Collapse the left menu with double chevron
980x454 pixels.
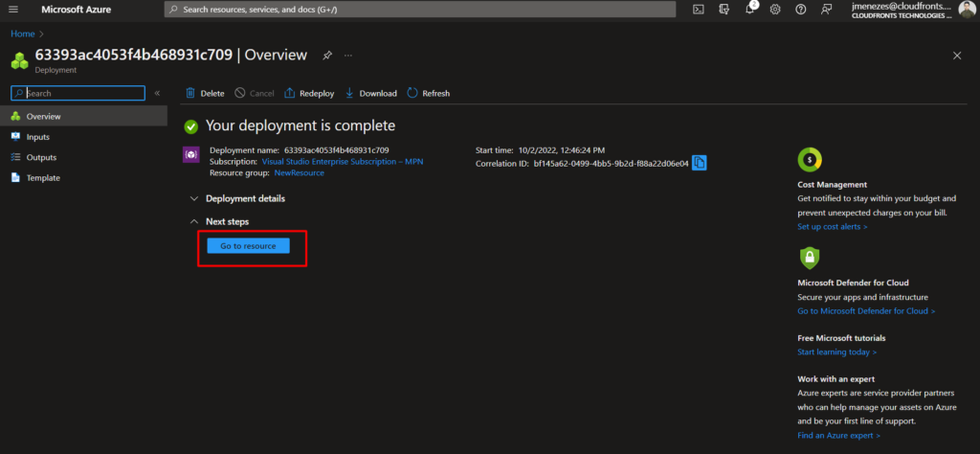coord(158,93)
